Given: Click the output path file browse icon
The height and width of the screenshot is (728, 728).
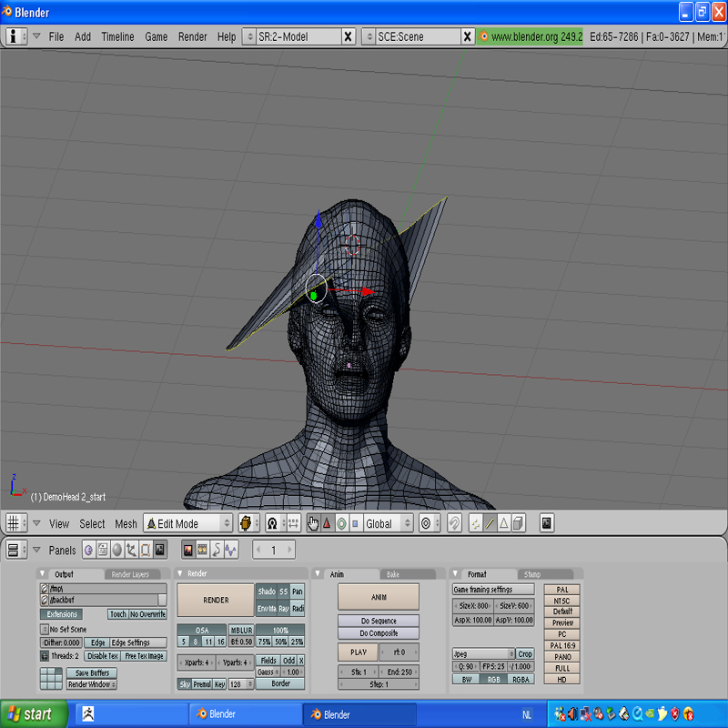Looking at the screenshot, I should coord(45,589).
